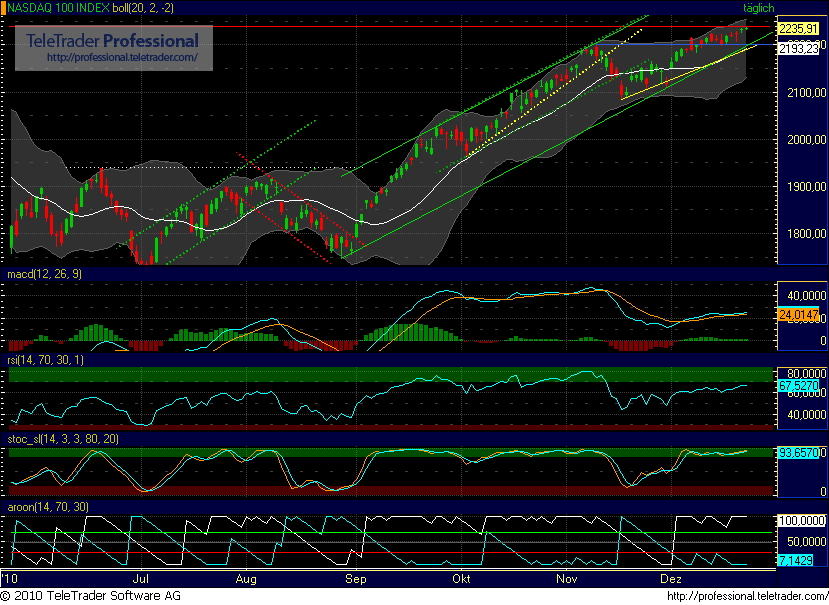The image size is (829, 605).
Task: Click the cyan 67.5270 RSI value badge
Action: click(x=797, y=384)
